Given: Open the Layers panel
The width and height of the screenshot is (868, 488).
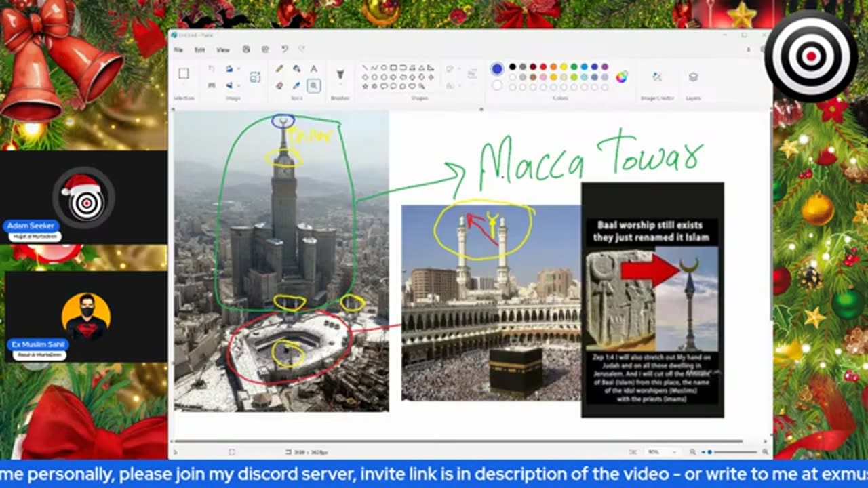Looking at the screenshot, I should pyautogui.click(x=693, y=77).
